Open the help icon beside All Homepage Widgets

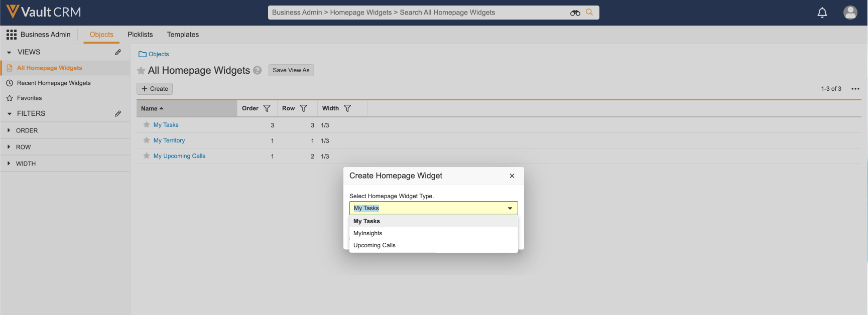pos(258,71)
